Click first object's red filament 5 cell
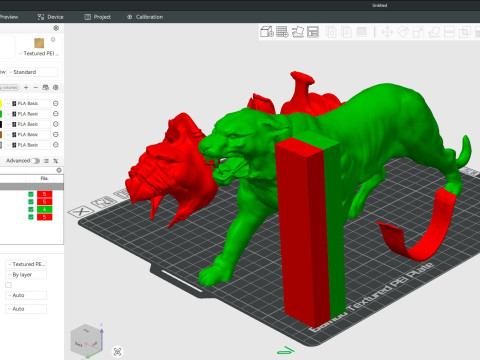This screenshot has height=360, width=480. coord(44,194)
